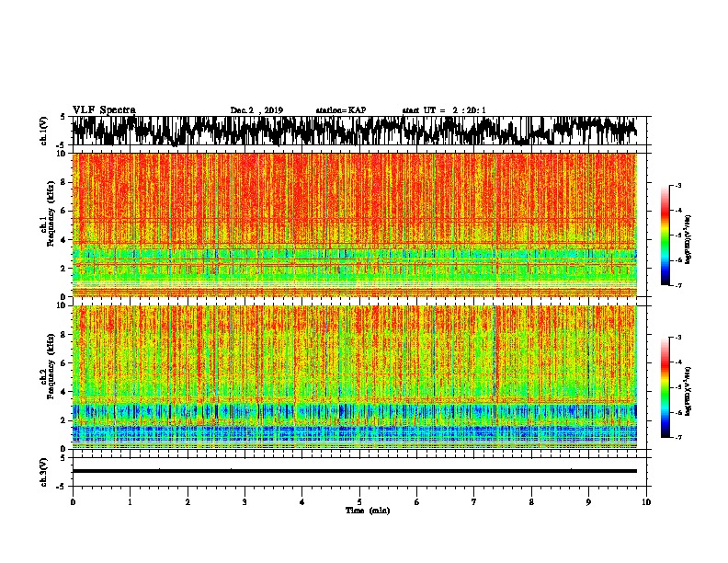The height and width of the screenshot is (563, 728).
Task: Click the "-7" label on ch.2 colorbar
Action: [x=677, y=437]
